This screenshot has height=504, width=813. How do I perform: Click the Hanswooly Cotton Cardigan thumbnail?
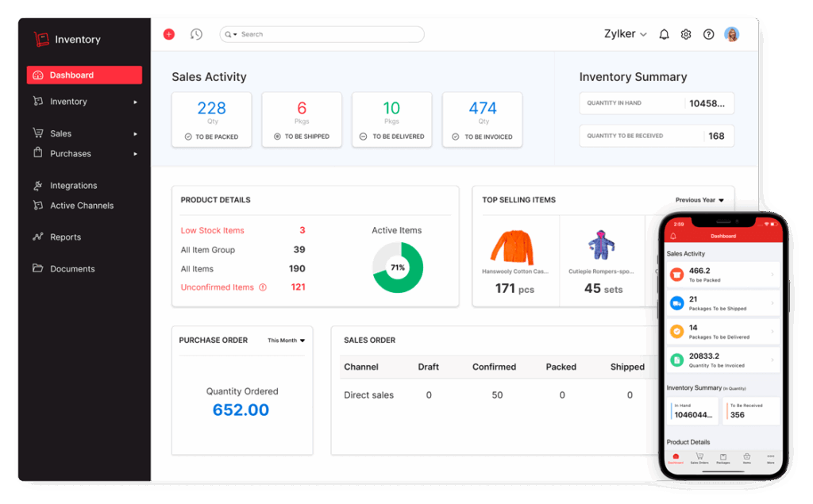pyautogui.click(x=513, y=248)
